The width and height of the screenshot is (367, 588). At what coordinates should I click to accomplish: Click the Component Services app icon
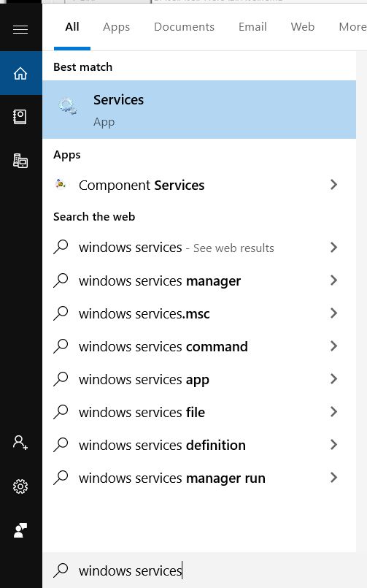pos(61,184)
